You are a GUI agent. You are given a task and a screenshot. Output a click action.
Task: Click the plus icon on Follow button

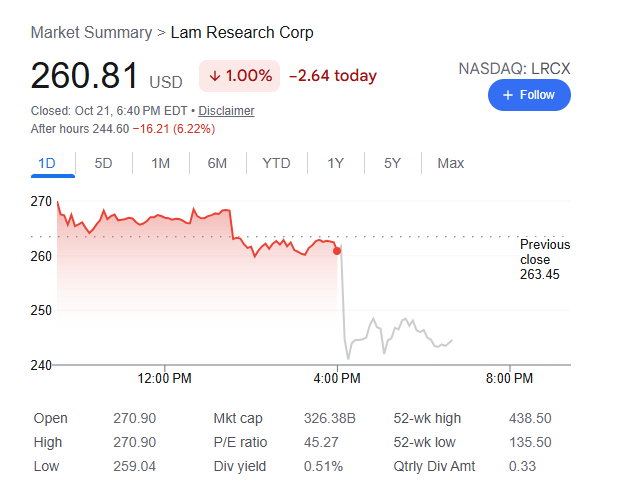(x=508, y=95)
